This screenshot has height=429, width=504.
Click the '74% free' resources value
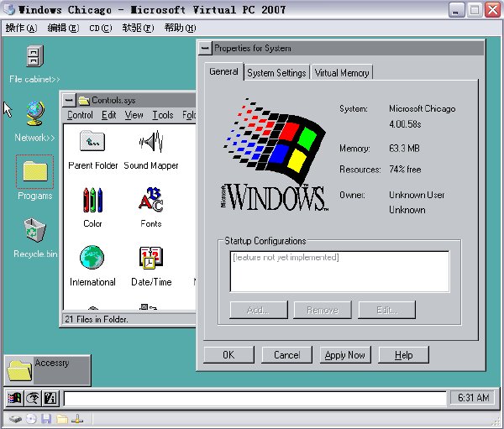click(x=405, y=170)
